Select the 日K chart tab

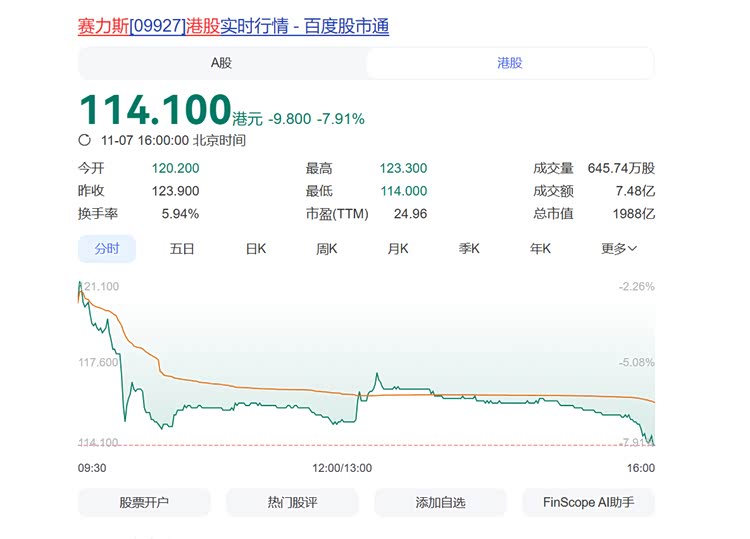(256, 248)
